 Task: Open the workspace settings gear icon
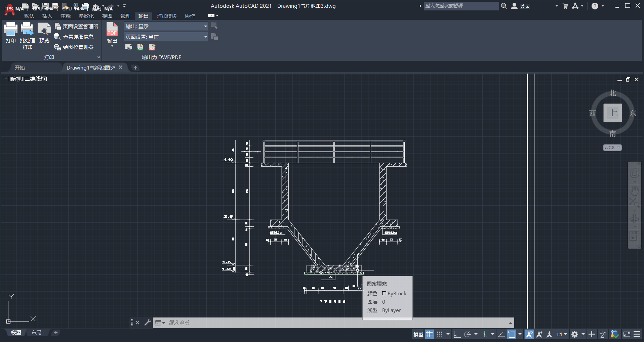575,334
